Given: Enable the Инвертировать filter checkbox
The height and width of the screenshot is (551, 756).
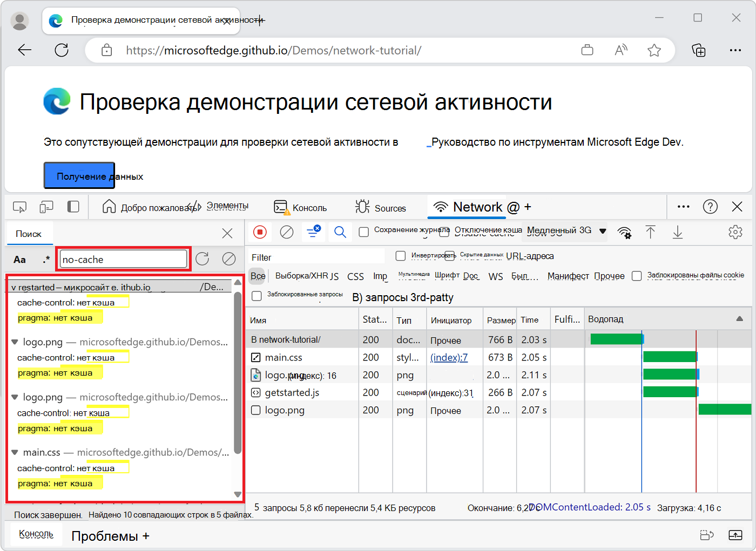Looking at the screenshot, I should coord(400,256).
